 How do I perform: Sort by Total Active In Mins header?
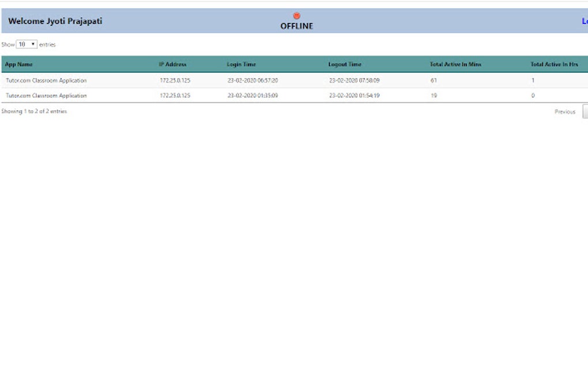pos(455,64)
